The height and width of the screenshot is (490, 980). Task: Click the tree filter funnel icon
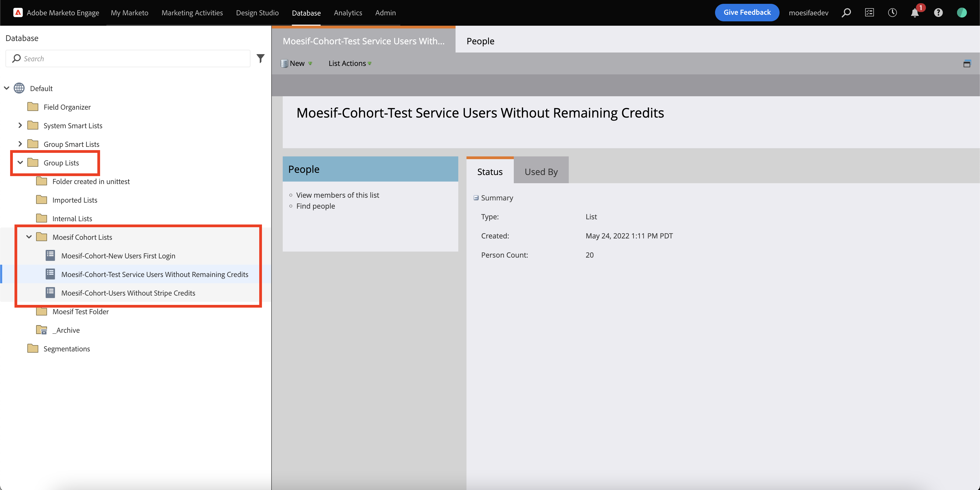click(x=261, y=58)
